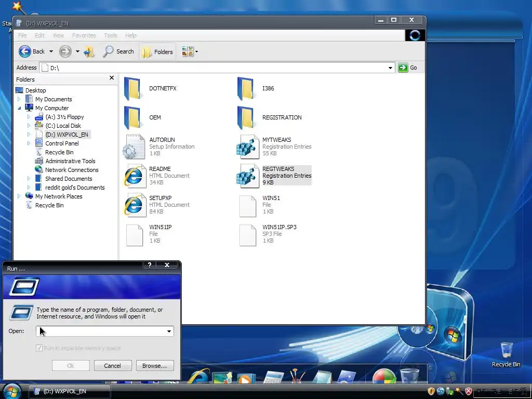Viewport: 532px width, 399px height.
Task: Expand reddit gold's Documents node
Action: [x=29, y=187]
